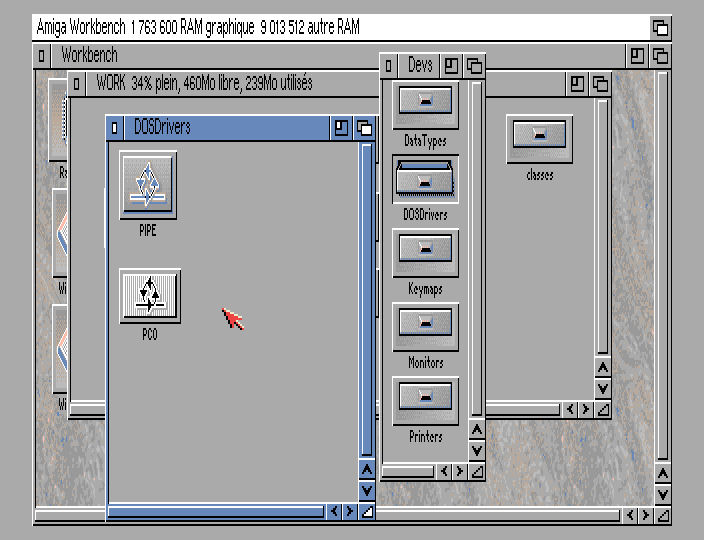This screenshot has width=704, height=540.
Task: Click the PIPE label text
Action: click(x=148, y=230)
